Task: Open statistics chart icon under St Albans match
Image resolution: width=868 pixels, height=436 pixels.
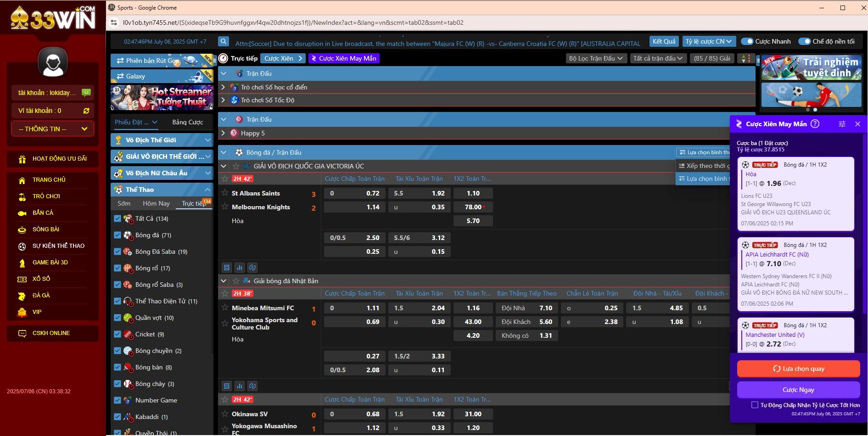Action: point(240,268)
